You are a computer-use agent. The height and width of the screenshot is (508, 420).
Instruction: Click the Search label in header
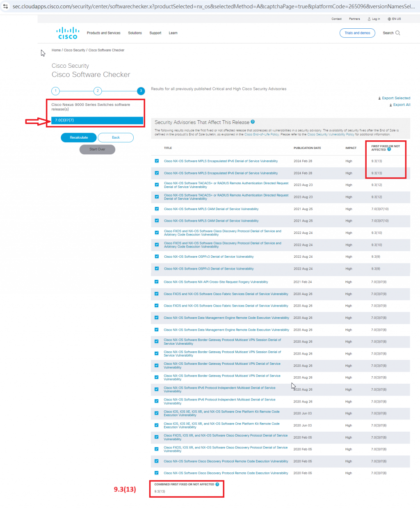coord(388,33)
